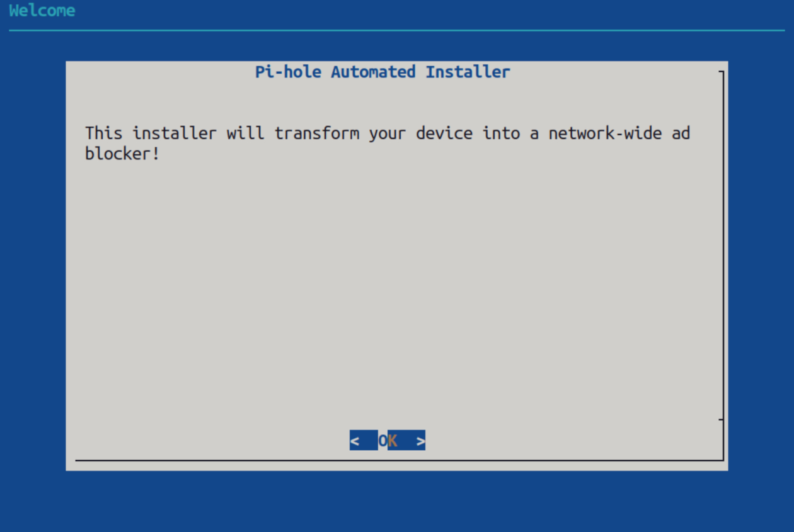Click the right angle bracket of OK
Image resolution: width=794 pixels, height=532 pixels.
(420, 441)
